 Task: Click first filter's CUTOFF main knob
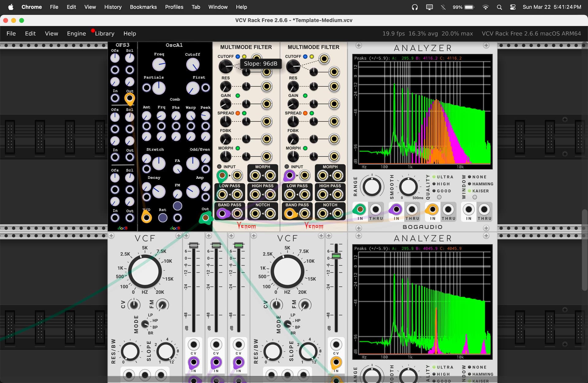point(226,66)
